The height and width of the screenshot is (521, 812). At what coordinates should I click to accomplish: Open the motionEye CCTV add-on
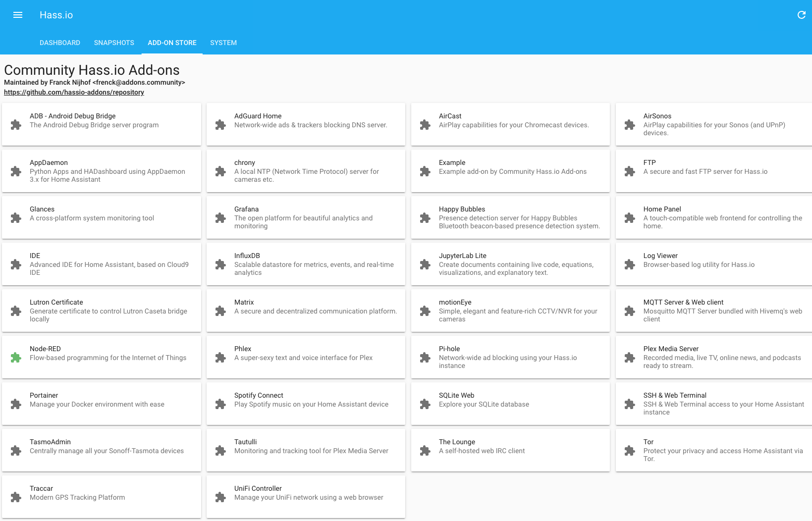pyautogui.click(x=510, y=311)
